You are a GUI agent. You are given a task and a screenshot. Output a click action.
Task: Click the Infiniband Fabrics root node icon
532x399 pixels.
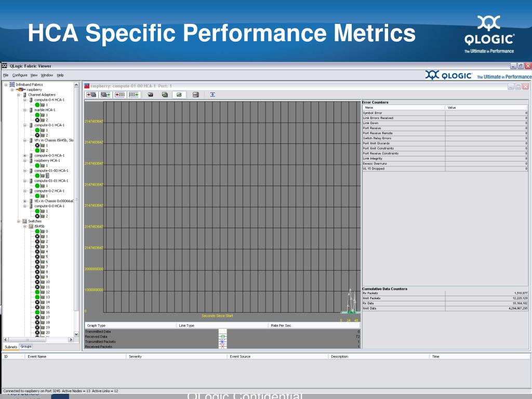pyautogui.click(x=12, y=85)
